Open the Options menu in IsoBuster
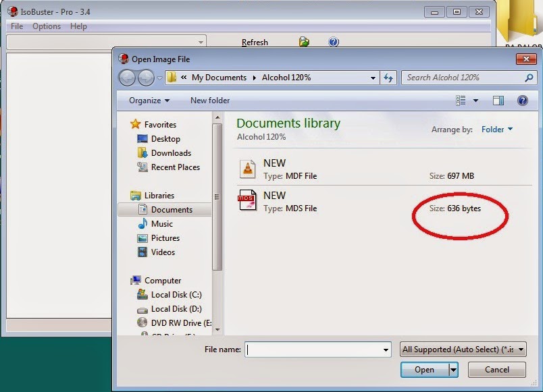Viewport: 543px width, 392px height. pos(47,26)
